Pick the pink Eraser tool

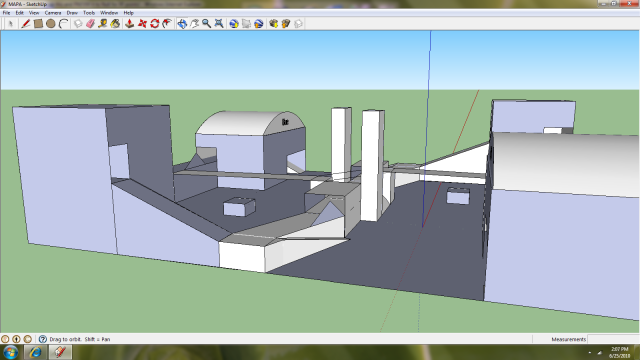90,24
